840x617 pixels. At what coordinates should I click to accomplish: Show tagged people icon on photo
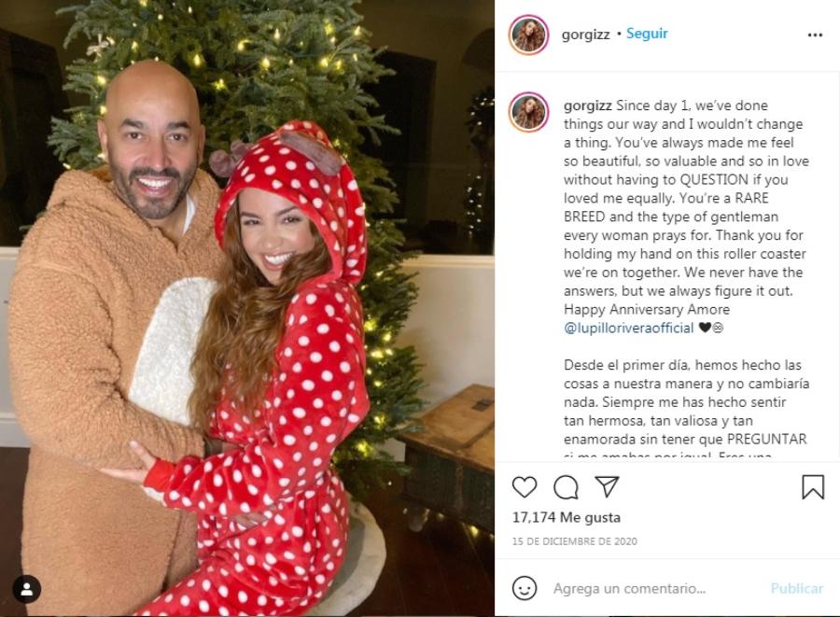pos(27,589)
